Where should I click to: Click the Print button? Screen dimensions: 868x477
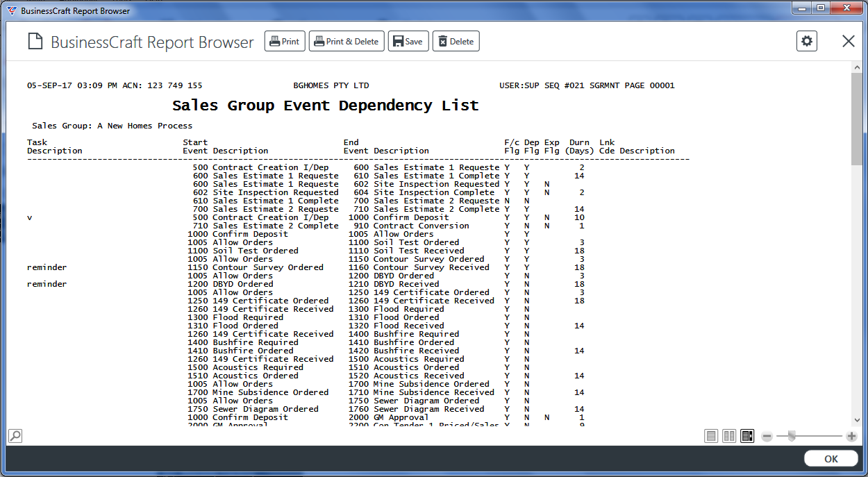coord(285,42)
